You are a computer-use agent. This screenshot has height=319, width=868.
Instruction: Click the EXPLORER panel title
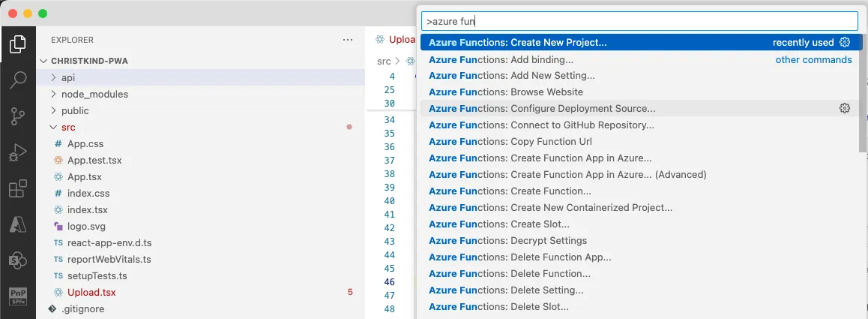pyautogui.click(x=72, y=40)
